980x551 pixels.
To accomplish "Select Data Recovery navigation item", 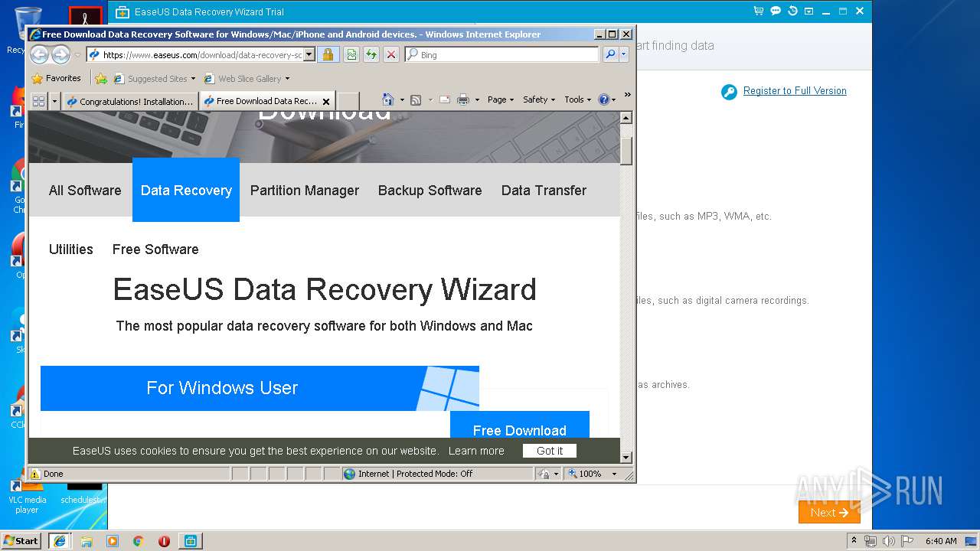I will [x=186, y=191].
